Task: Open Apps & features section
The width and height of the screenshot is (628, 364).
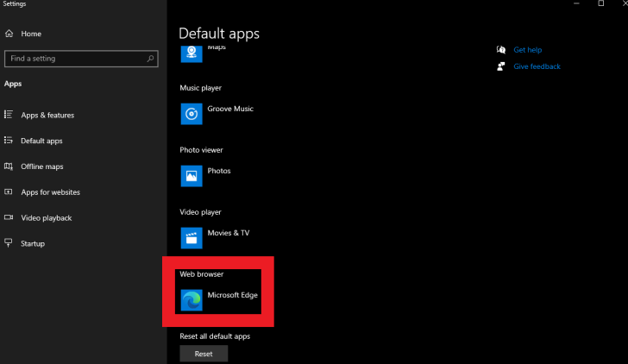Action: [47, 116]
